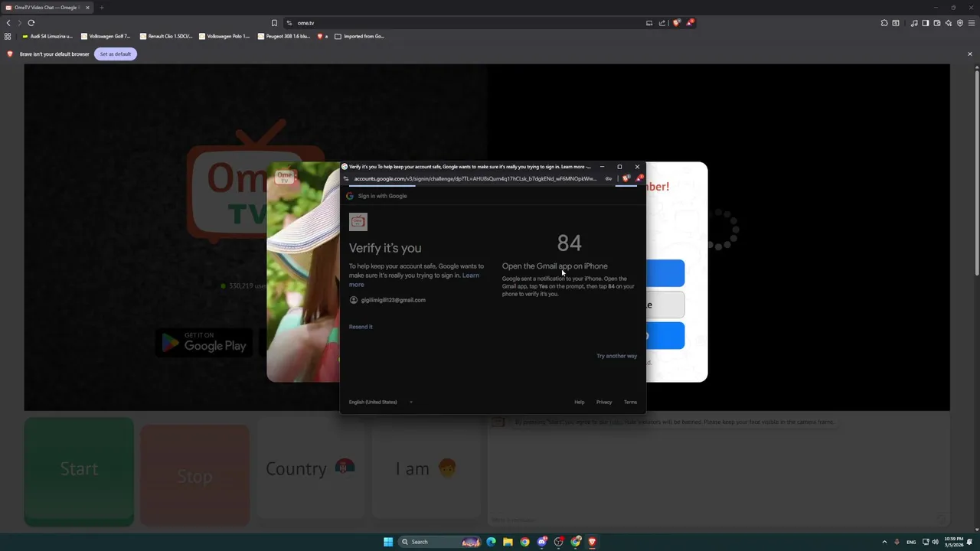Open Brave Wallet icon
The width and height of the screenshot is (980, 551).
pos(937,23)
